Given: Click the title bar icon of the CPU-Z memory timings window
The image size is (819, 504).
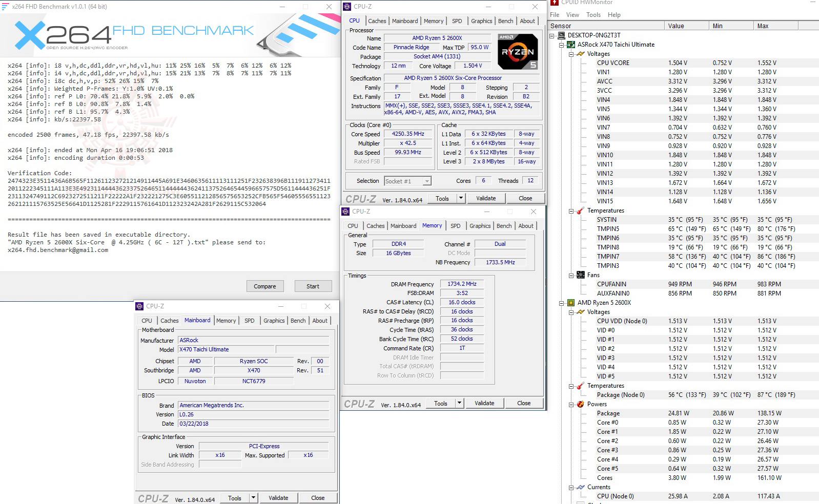Looking at the screenshot, I should (345, 212).
